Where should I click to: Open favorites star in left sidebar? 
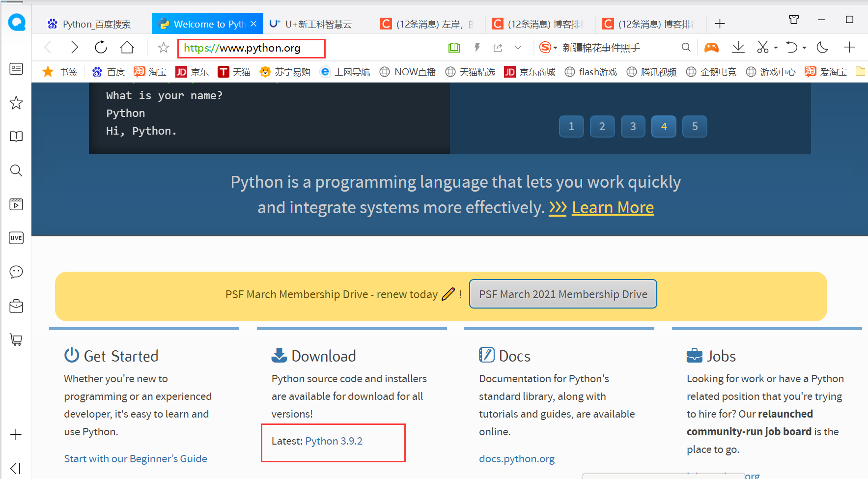(x=16, y=103)
